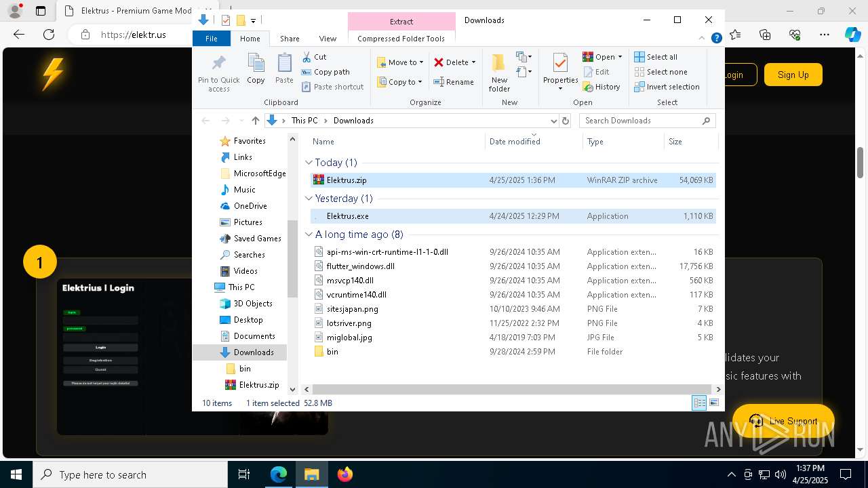Collapse the ribbon with chevron
This screenshot has width=868, height=488.
(x=703, y=39)
